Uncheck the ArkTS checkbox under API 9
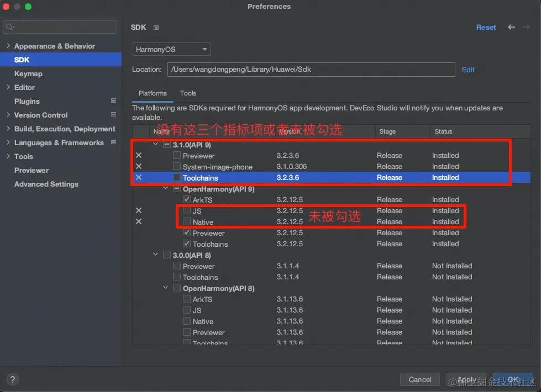The height and width of the screenshot is (392, 541). [187, 200]
